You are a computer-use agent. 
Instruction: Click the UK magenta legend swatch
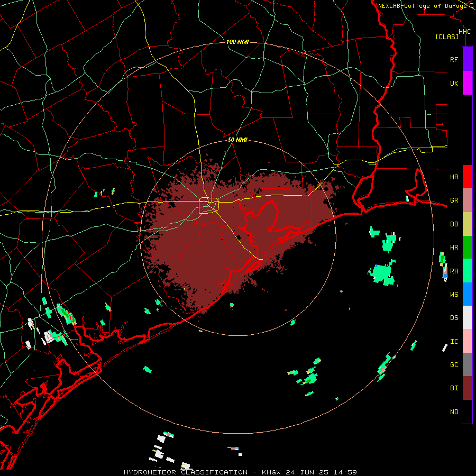point(467,83)
